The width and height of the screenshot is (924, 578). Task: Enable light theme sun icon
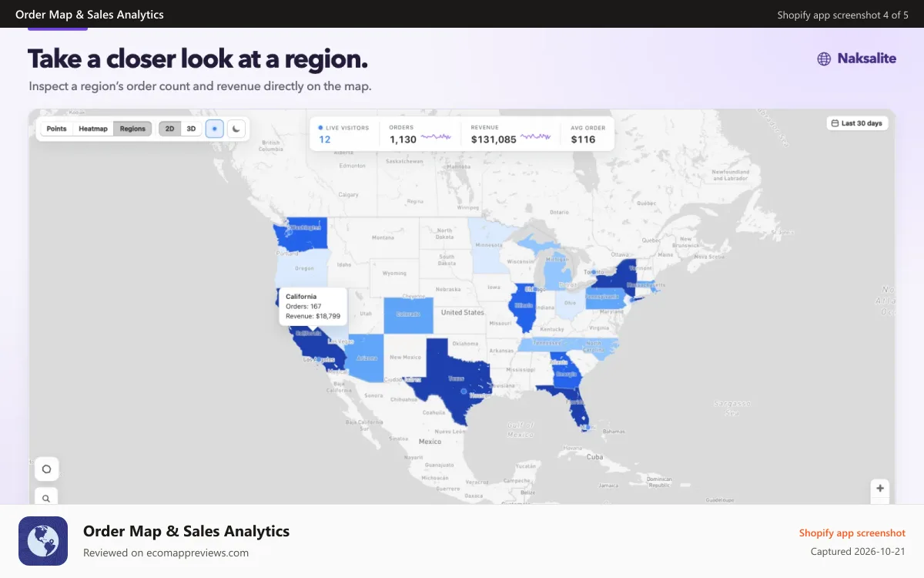(x=215, y=129)
